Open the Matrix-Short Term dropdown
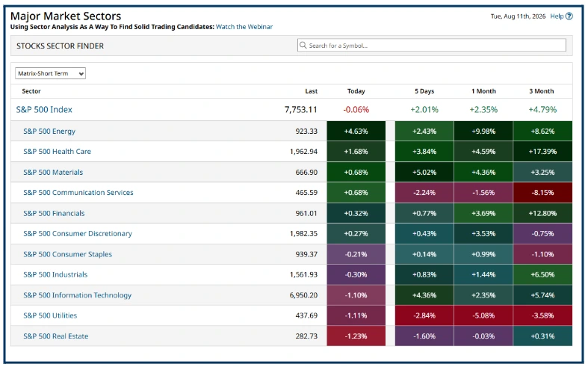Screen dimensions: 588x367 (x=50, y=73)
